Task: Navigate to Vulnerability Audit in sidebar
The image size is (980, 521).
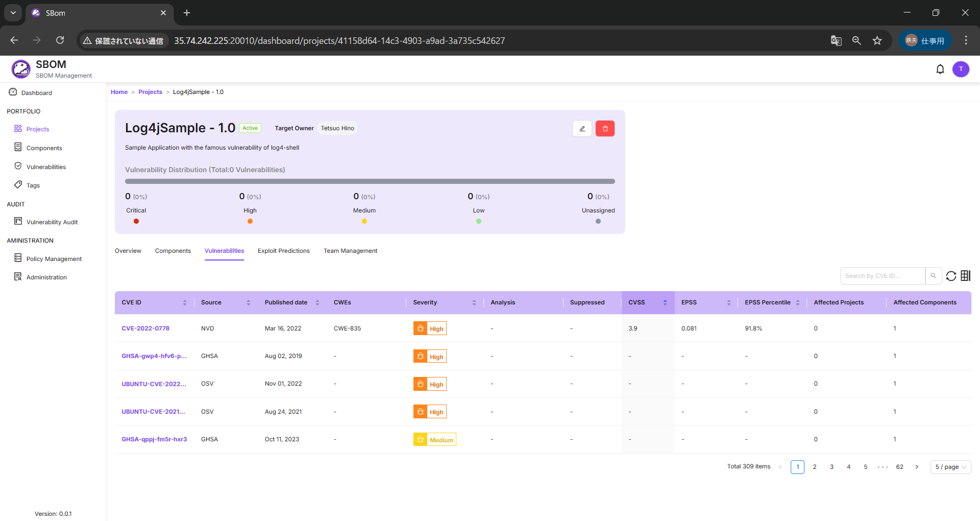Action: 52,222
